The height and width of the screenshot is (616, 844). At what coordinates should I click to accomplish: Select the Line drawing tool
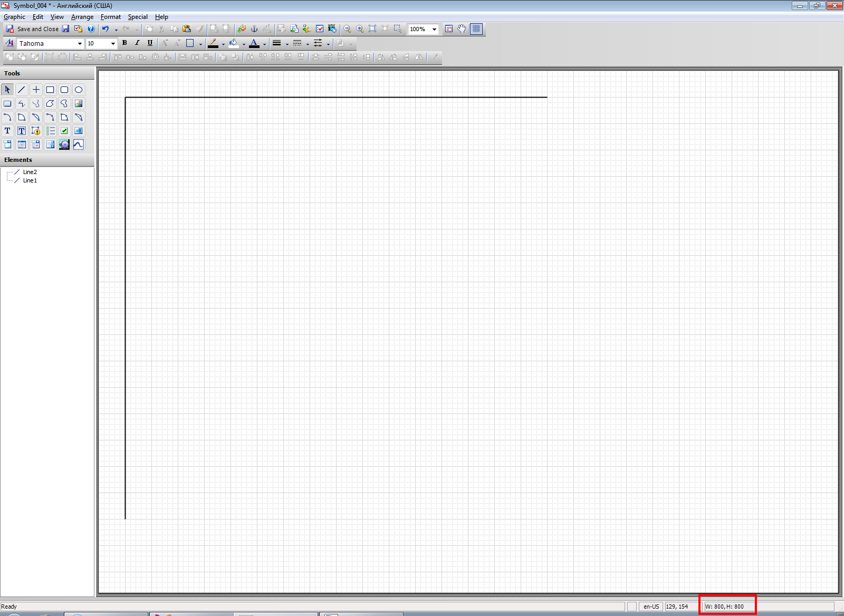[x=22, y=90]
